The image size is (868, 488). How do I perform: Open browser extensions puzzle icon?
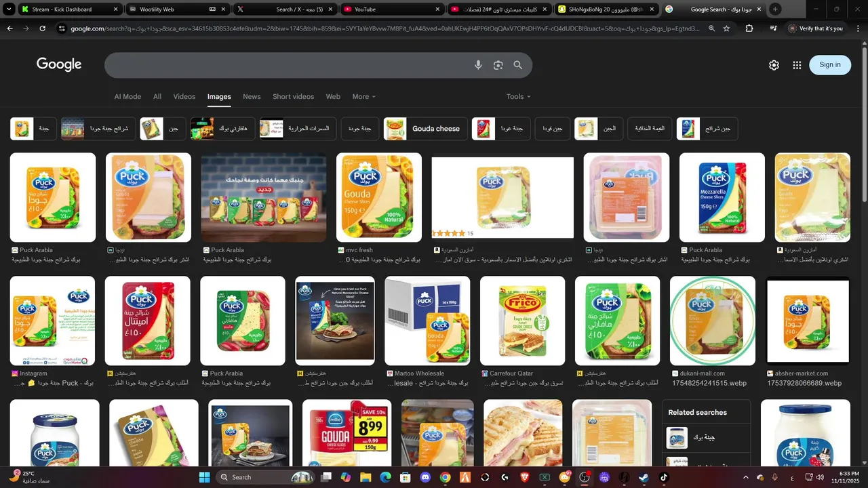pos(749,28)
